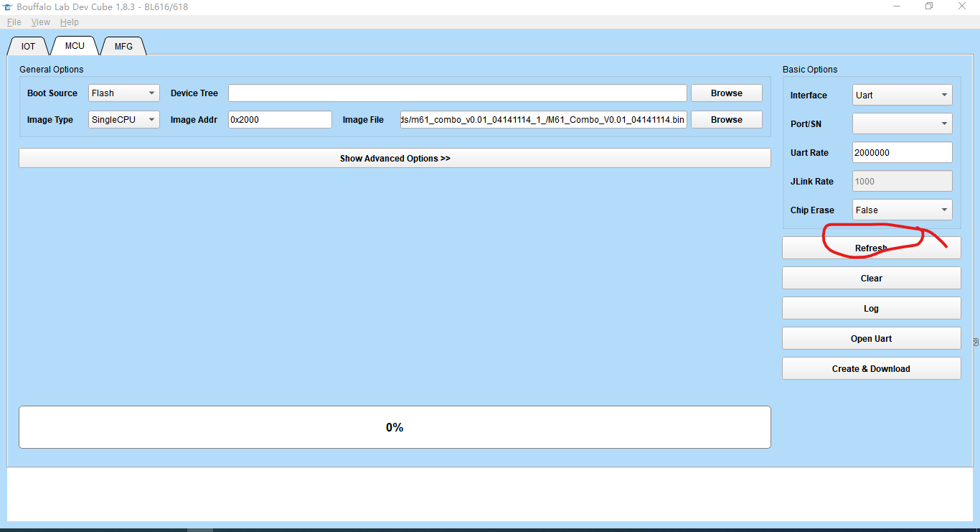Click the Image Addr label
Viewport: 980px width, 532px height.
click(194, 120)
